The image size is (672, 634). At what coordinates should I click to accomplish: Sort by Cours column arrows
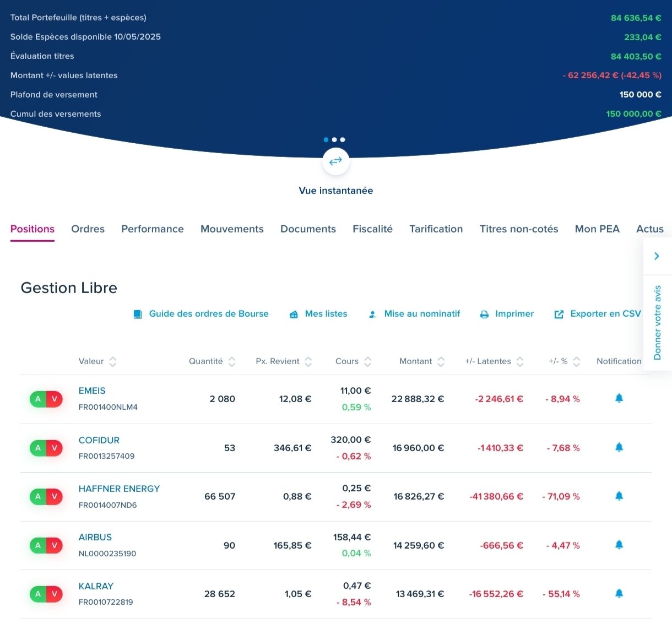(368, 361)
